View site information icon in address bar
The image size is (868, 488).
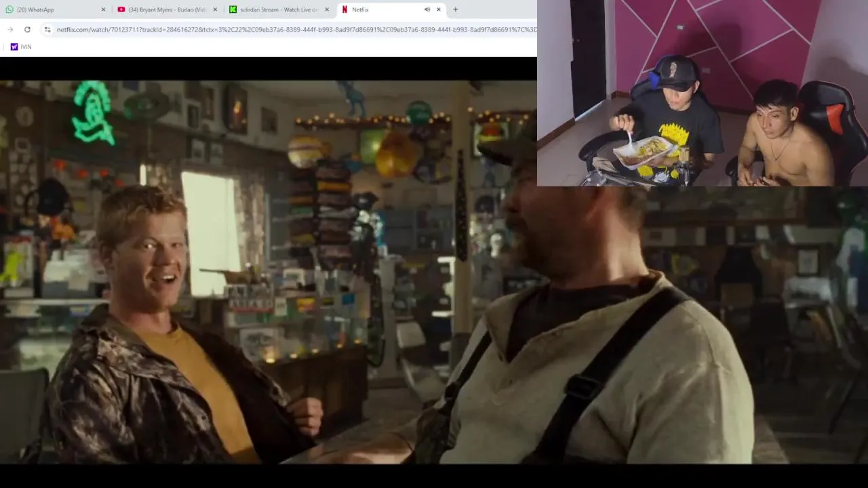coord(47,29)
